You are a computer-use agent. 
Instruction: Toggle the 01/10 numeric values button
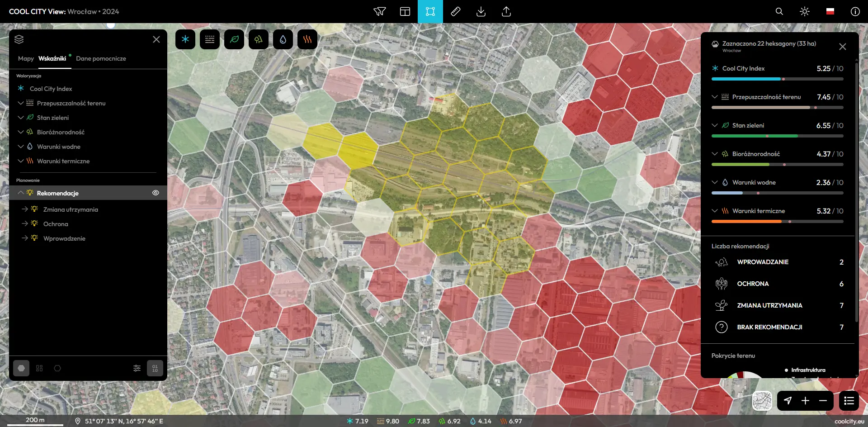click(x=155, y=368)
